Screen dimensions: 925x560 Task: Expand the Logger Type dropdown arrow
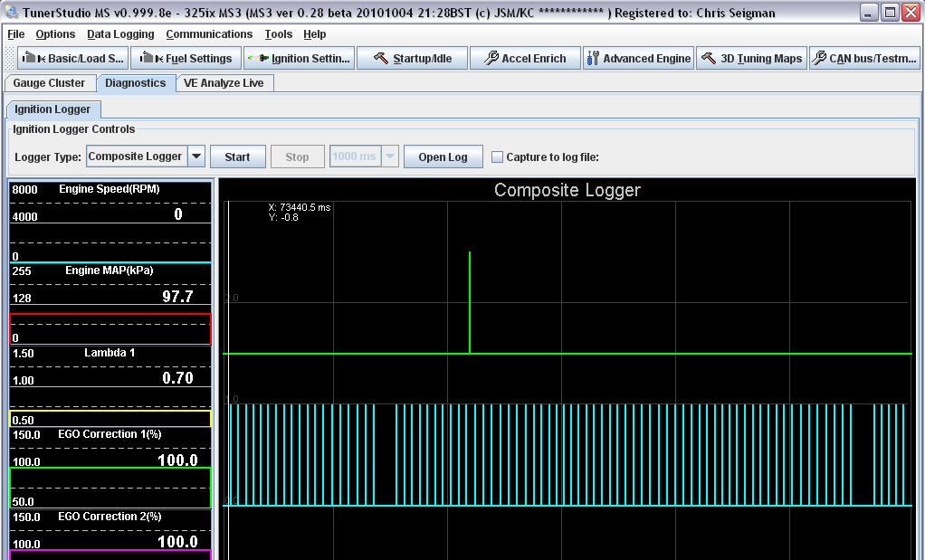pos(196,157)
